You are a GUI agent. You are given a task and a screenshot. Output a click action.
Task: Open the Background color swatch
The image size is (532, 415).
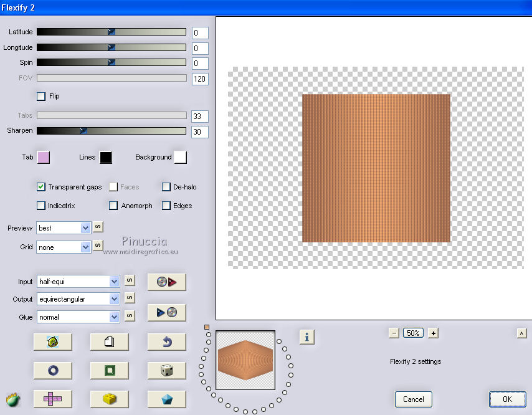pyautogui.click(x=181, y=158)
